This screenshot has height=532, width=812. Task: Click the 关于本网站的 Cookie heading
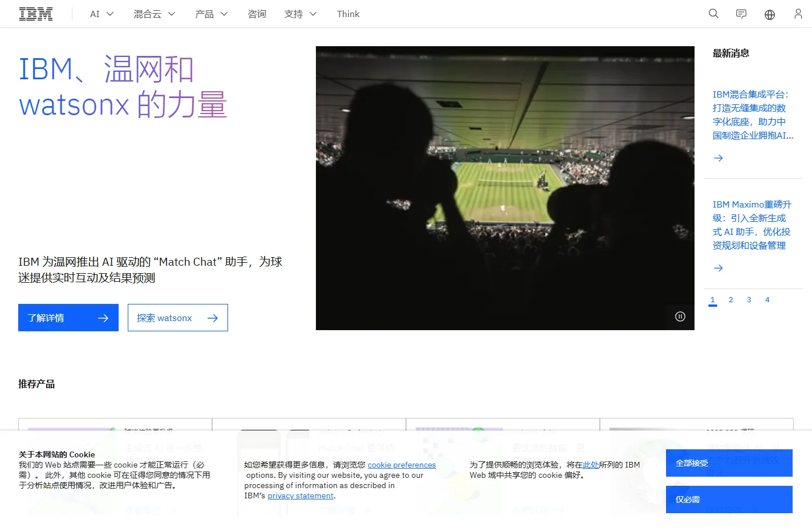pyautogui.click(x=57, y=454)
